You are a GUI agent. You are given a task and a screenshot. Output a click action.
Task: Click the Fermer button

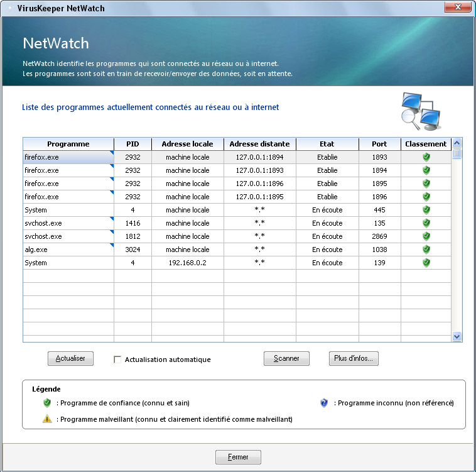coord(238,457)
